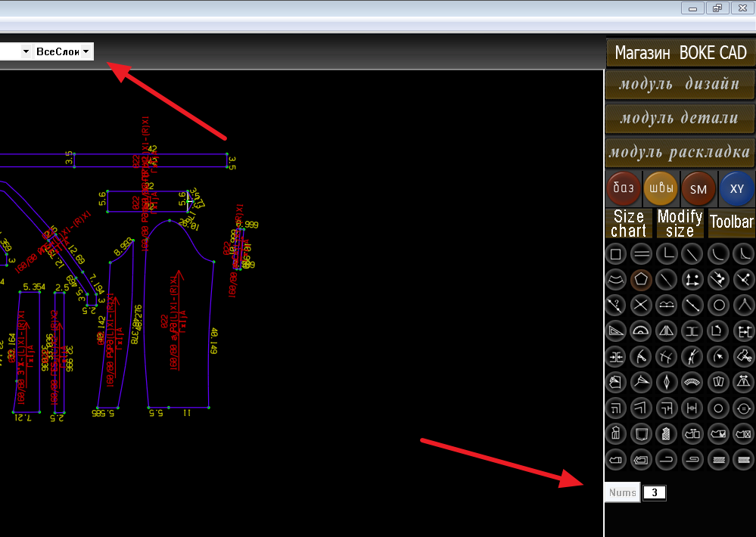Click the SM round button
756x537 pixels.
(698, 188)
